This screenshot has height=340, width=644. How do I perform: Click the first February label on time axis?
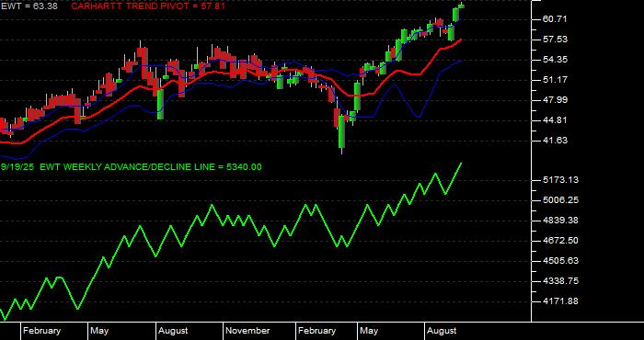(41, 331)
